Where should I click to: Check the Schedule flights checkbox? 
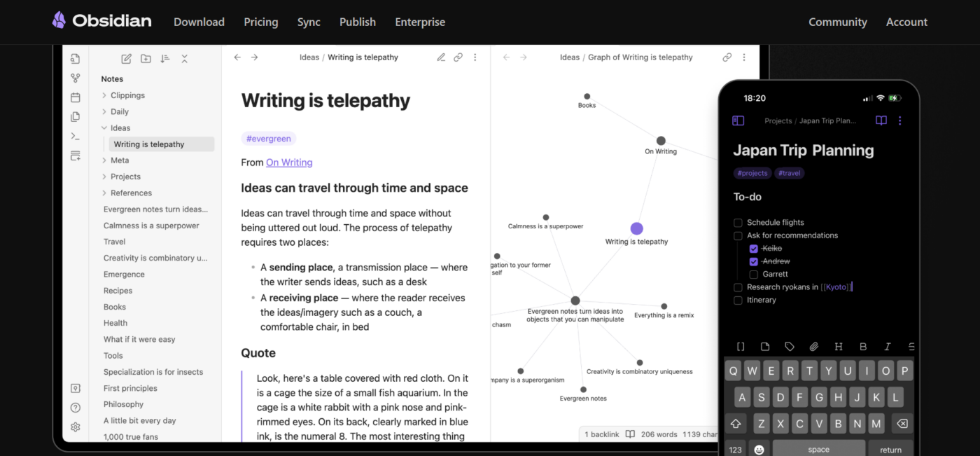pyautogui.click(x=738, y=223)
